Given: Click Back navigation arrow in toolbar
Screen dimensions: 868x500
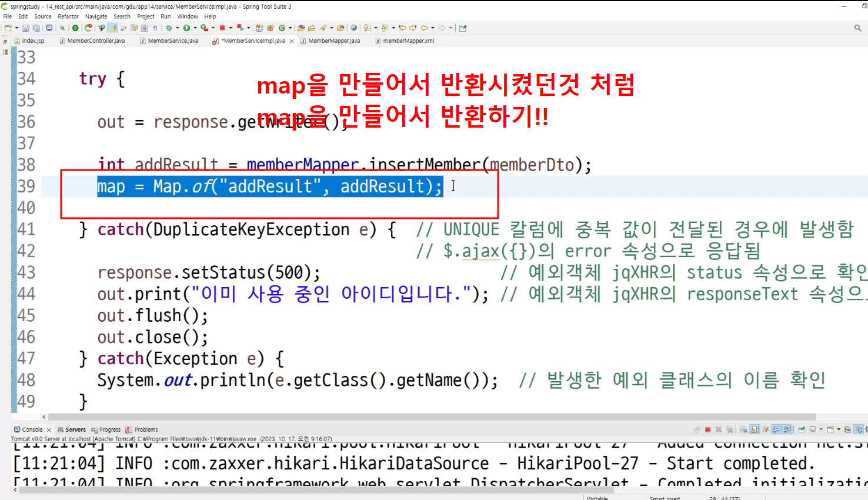Looking at the screenshot, I should pos(424,28).
